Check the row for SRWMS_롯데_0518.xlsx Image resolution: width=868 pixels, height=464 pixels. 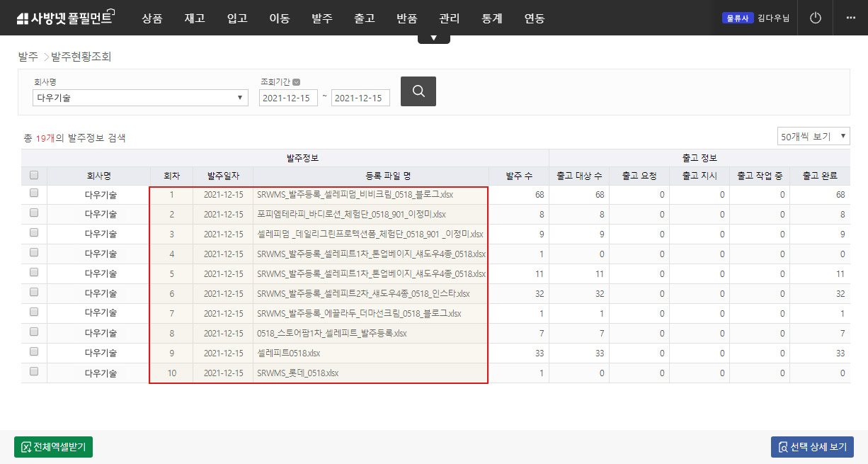point(34,372)
